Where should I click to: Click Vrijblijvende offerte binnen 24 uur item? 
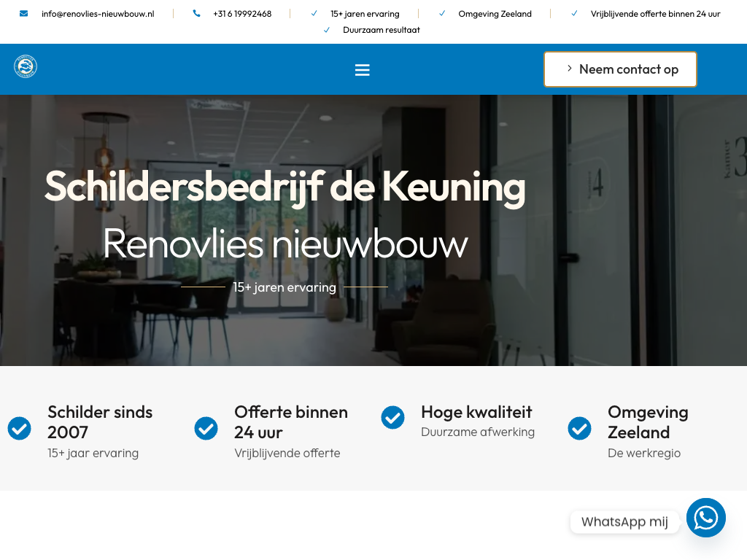655,14
